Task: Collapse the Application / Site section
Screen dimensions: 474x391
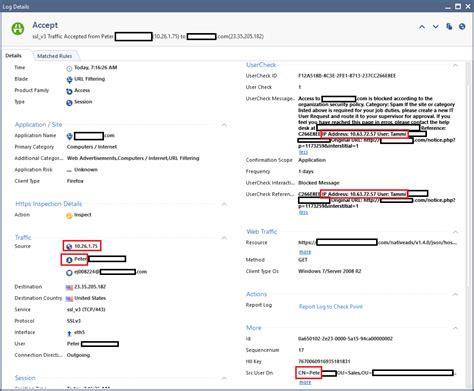Action: (224, 125)
